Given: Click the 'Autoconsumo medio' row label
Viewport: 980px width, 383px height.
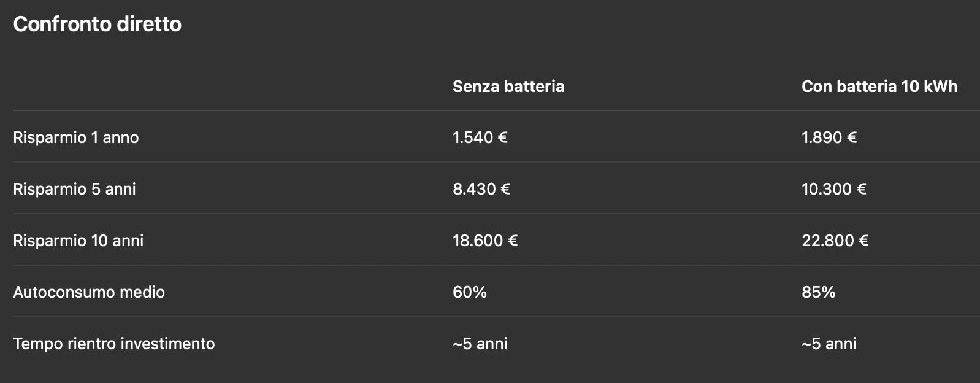Looking at the screenshot, I should click(x=89, y=292).
